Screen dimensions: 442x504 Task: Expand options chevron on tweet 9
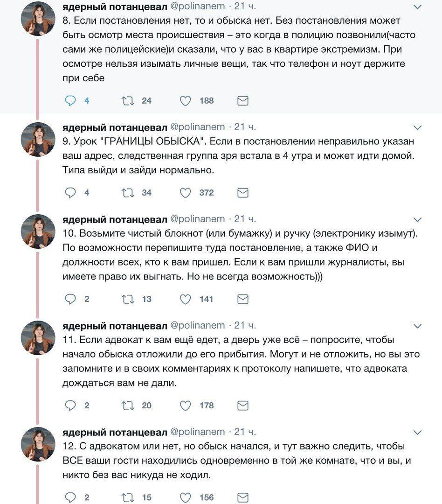418,127
